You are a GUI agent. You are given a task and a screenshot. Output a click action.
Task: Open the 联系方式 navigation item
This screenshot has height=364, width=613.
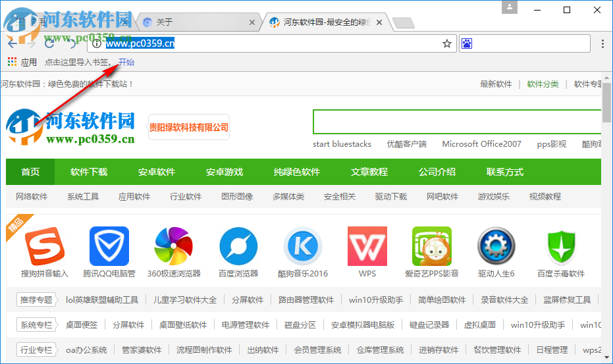(x=505, y=172)
